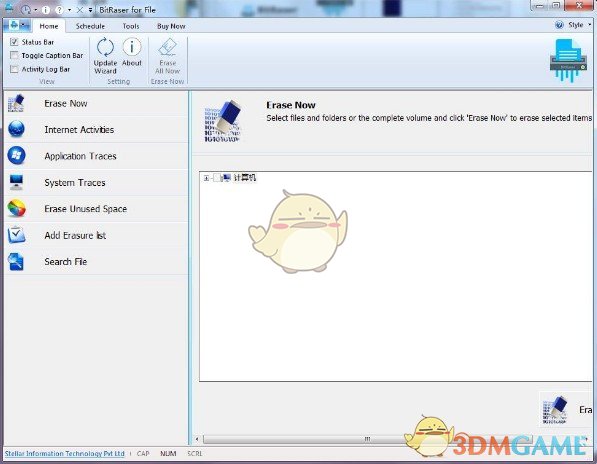Click the SCRL indicator in status bar

(x=195, y=453)
